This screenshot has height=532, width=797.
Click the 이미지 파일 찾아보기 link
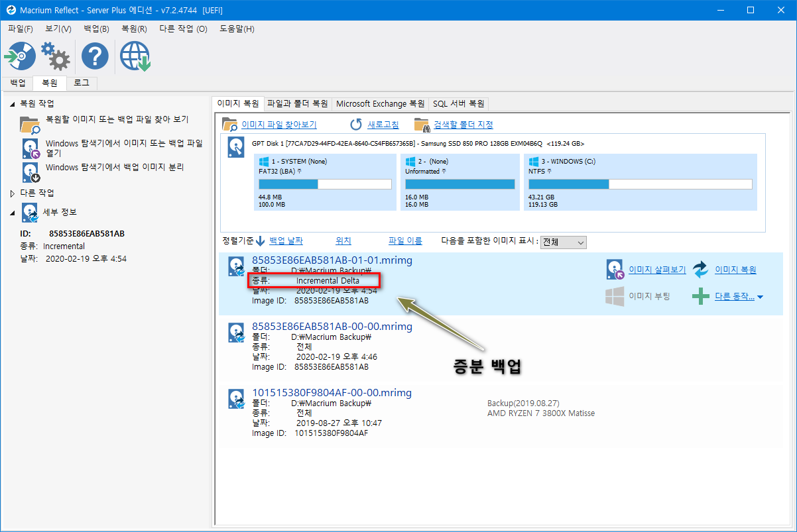click(279, 125)
